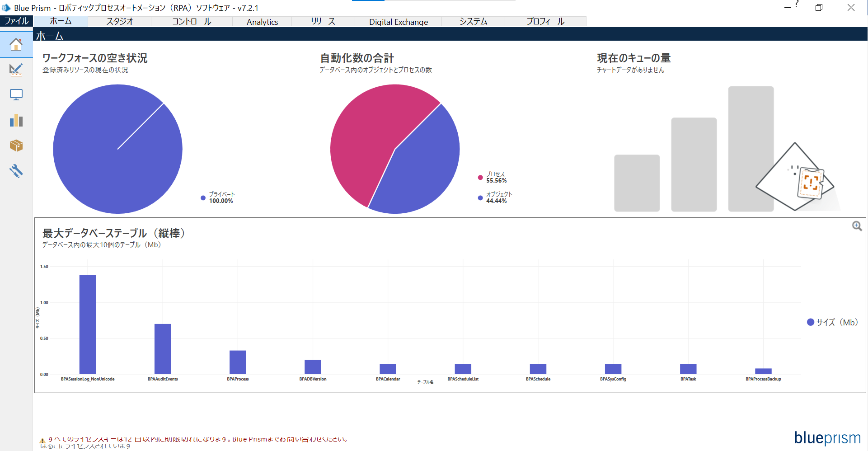Open the Releases package sidebar icon
The height and width of the screenshot is (451, 868).
pyautogui.click(x=16, y=146)
